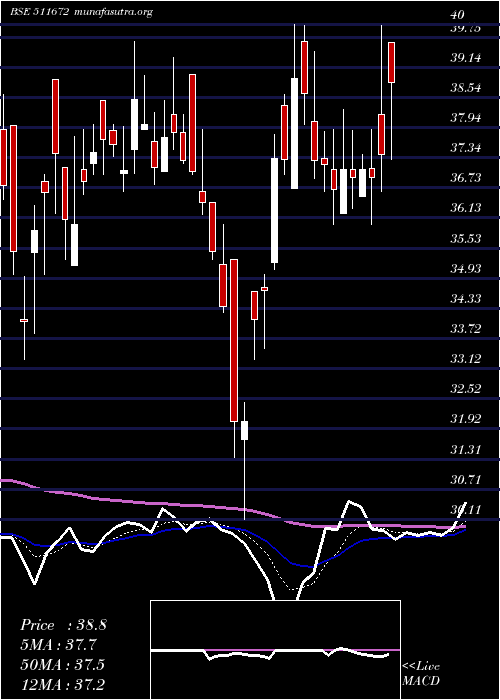
Task: Select the last red candle on the right
Action: point(392,62)
